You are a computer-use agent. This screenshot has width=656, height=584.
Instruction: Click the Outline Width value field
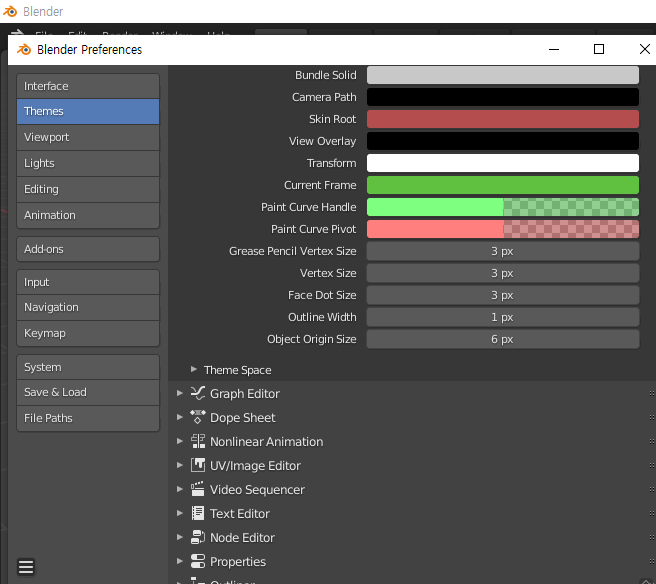(503, 317)
